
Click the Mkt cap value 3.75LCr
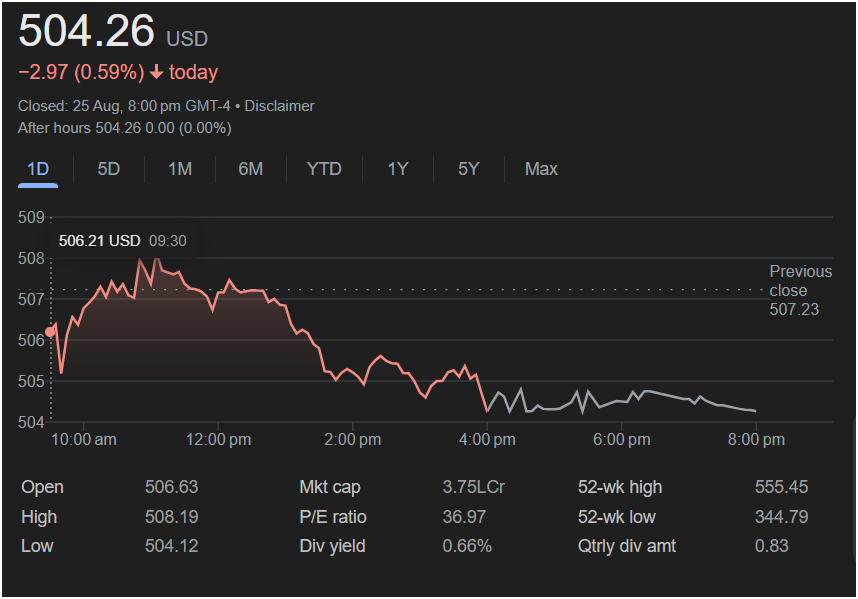coord(473,487)
